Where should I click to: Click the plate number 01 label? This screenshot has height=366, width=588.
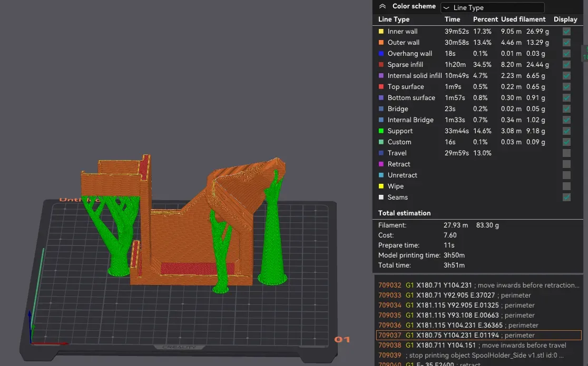342,340
